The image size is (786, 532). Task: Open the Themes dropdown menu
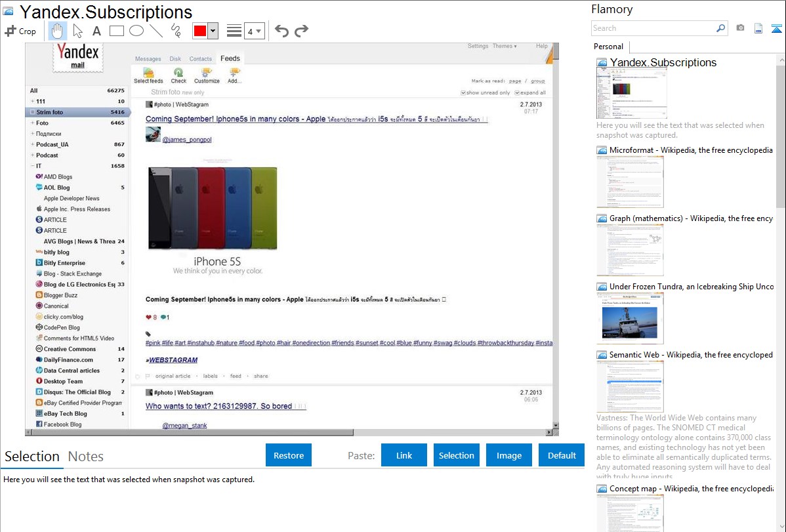505,46
